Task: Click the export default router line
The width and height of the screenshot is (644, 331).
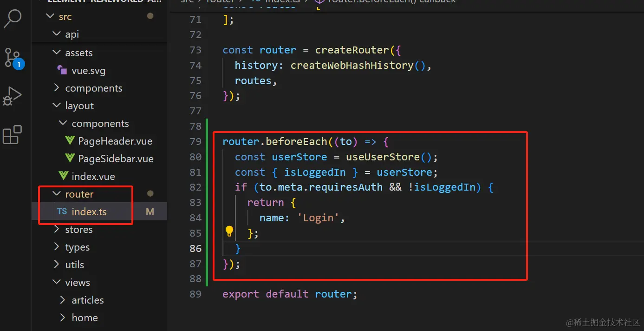Action: pos(290,294)
